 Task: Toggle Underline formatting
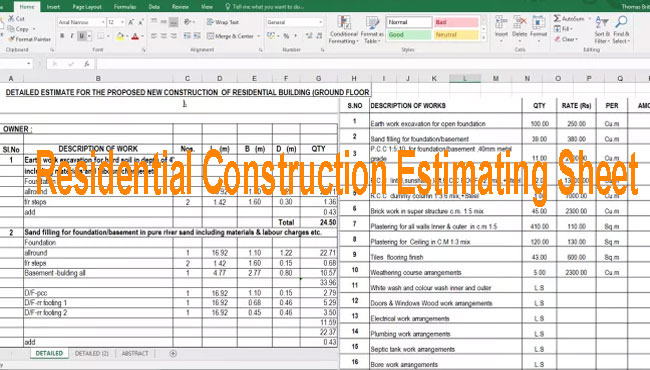pos(82,36)
